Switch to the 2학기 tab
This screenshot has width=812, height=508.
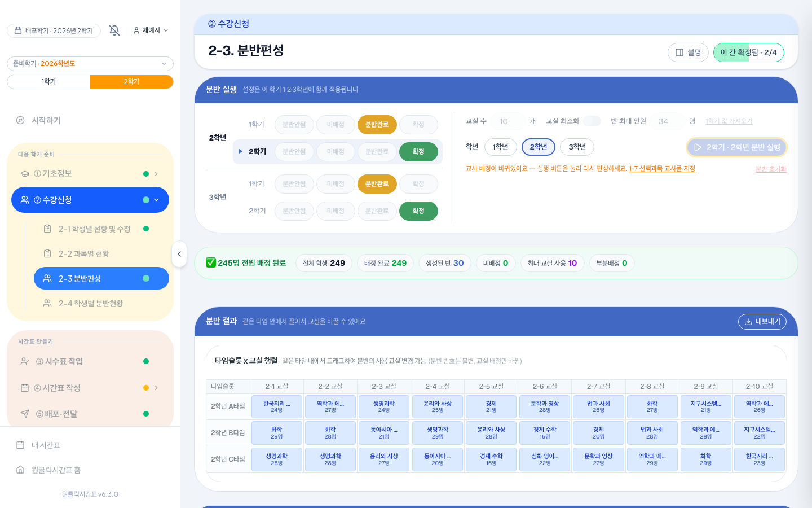pyautogui.click(x=131, y=82)
